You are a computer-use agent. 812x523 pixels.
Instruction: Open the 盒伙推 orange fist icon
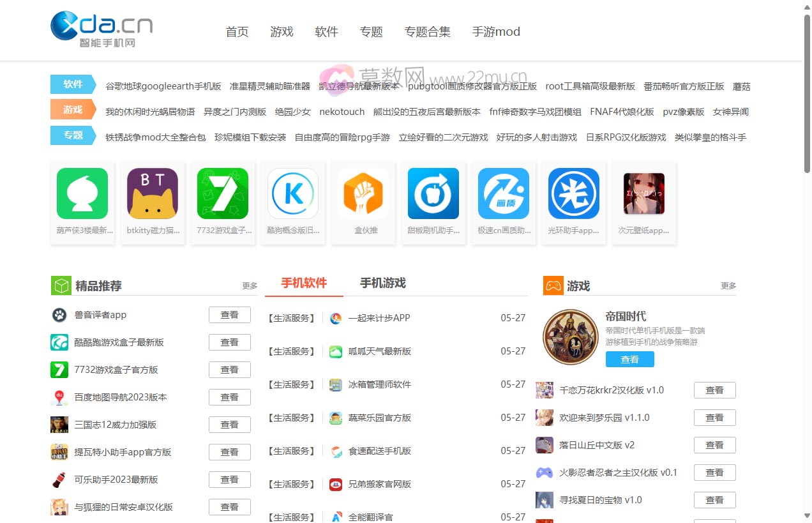363,193
